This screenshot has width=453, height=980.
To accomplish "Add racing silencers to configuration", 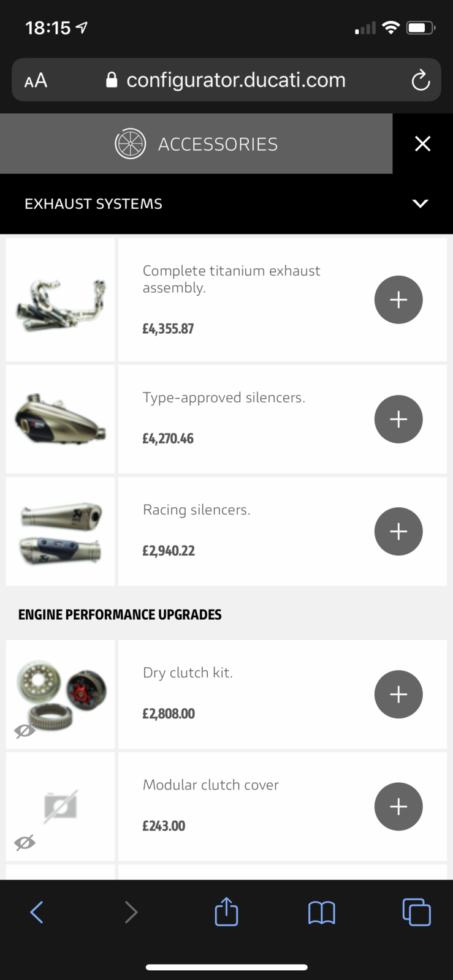I will pyautogui.click(x=398, y=531).
